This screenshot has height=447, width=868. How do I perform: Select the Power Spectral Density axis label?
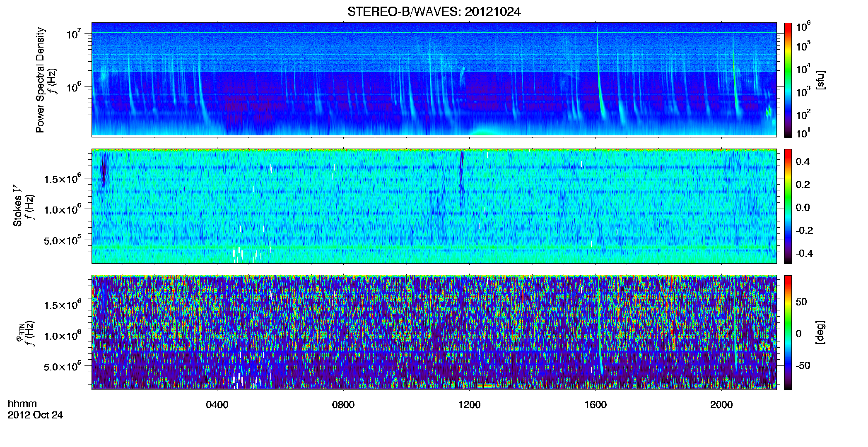(x=40, y=80)
